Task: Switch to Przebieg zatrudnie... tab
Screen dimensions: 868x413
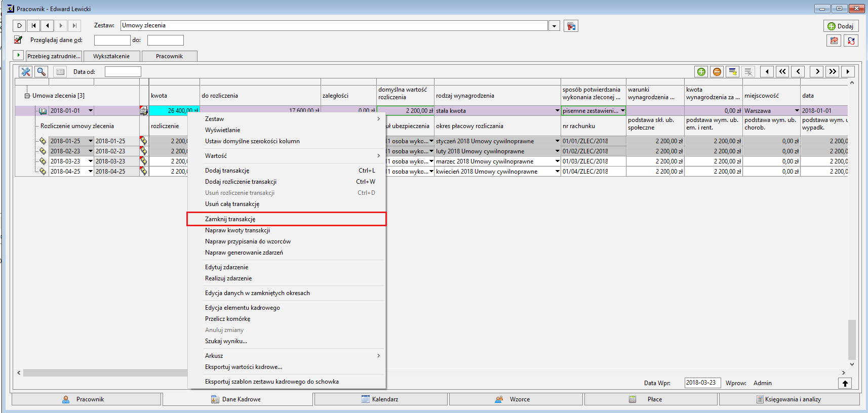Action: pyautogui.click(x=54, y=56)
